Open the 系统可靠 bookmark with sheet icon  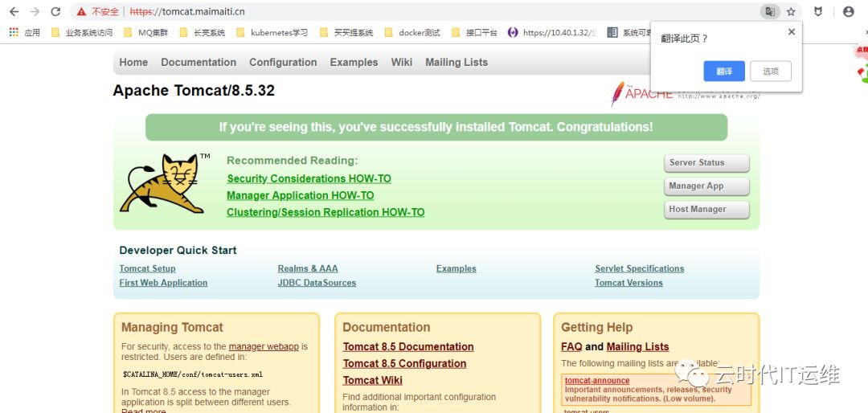(x=630, y=33)
